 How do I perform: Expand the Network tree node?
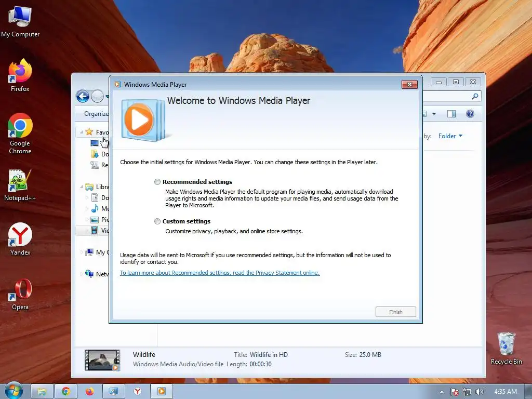point(82,274)
